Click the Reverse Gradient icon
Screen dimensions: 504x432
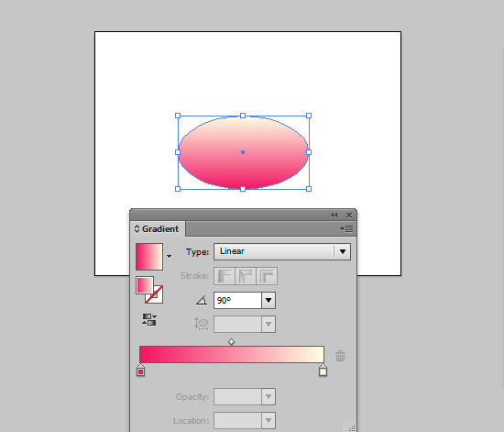(x=149, y=319)
